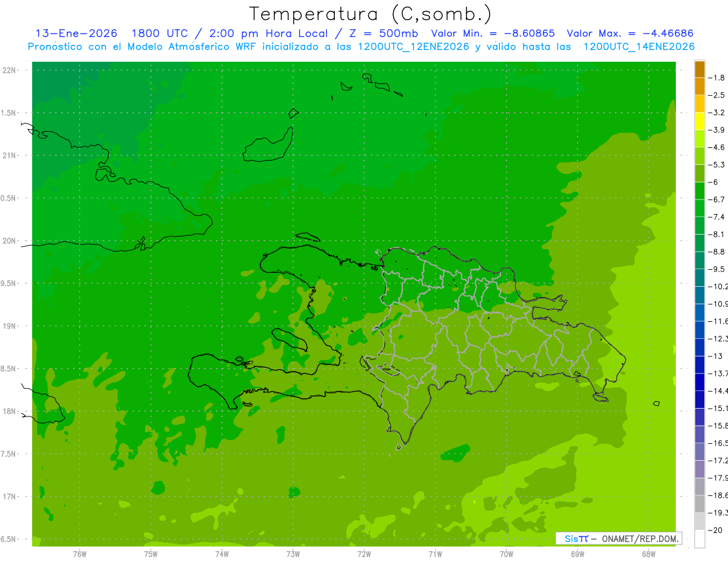This screenshot has height=562, width=728.
Task: Click the '68W' longitude label
Action: coord(649,554)
